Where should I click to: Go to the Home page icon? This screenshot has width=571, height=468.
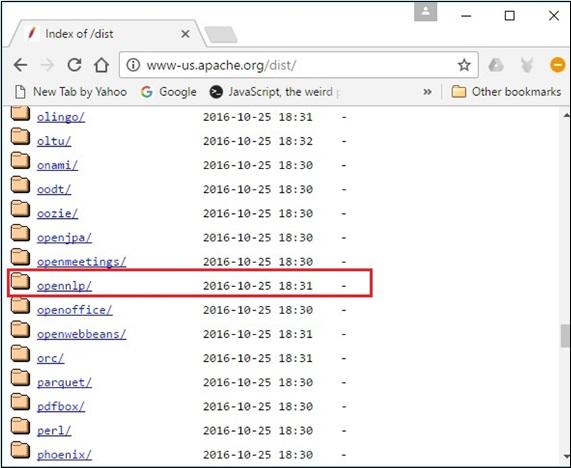[101, 65]
